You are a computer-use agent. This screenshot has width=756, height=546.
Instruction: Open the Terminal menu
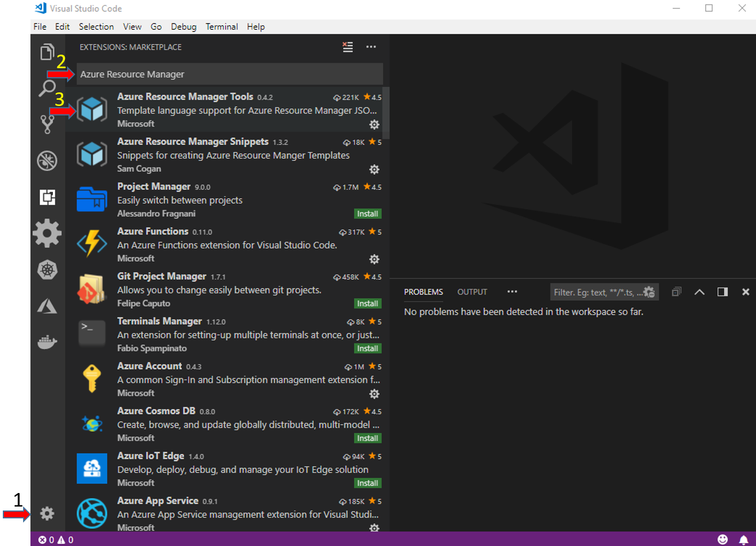click(222, 26)
